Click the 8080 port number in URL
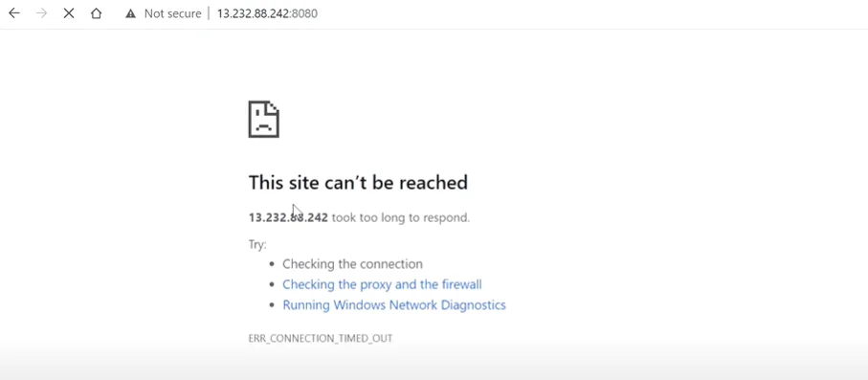The width and height of the screenshot is (868, 380). pyautogui.click(x=304, y=13)
